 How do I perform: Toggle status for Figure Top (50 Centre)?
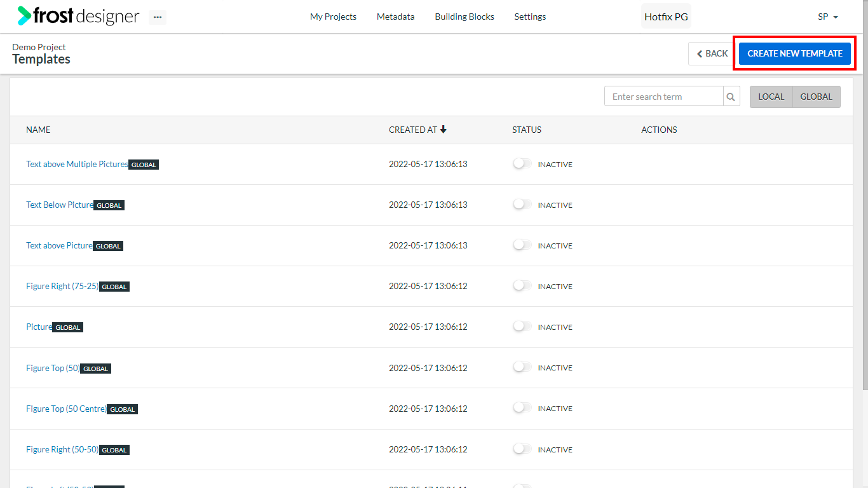[x=522, y=408]
